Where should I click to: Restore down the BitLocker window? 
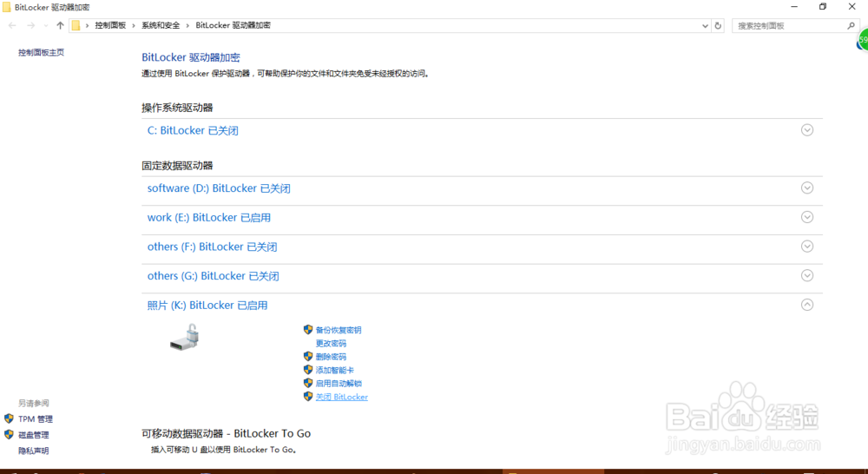tap(823, 7)
